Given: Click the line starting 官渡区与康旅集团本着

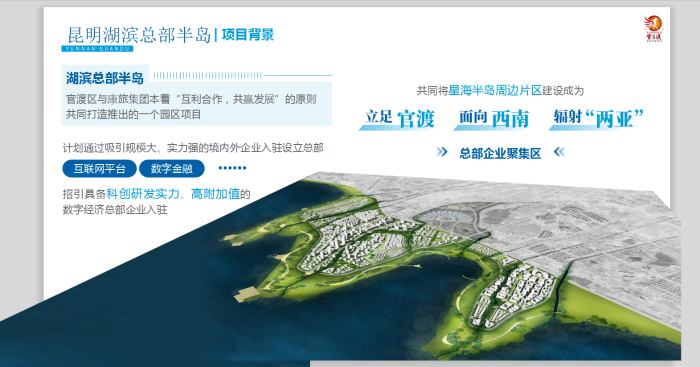Looking at the screenshot, I should point(191,99).
